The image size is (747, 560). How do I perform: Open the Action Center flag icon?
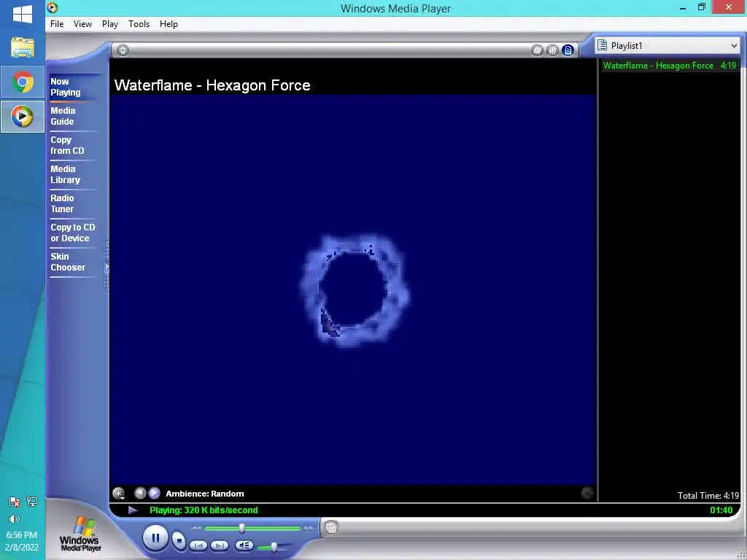15,502
